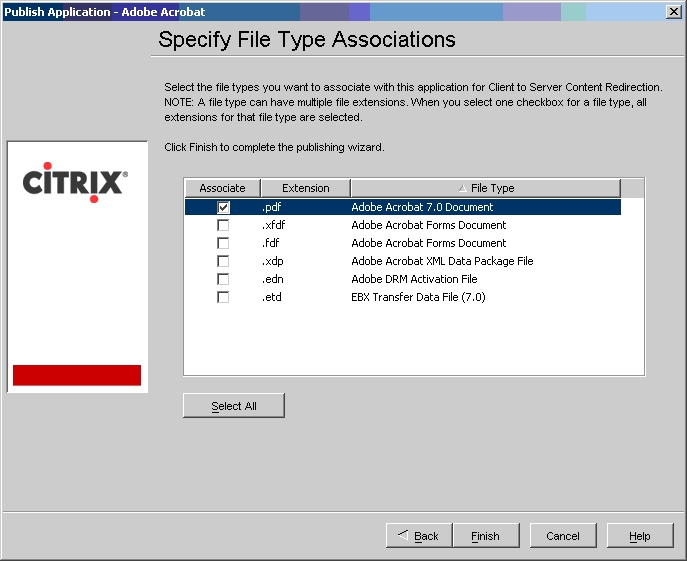Open Help for this wizard page
This screenshot has height=561, width=687.
[639, 536]
